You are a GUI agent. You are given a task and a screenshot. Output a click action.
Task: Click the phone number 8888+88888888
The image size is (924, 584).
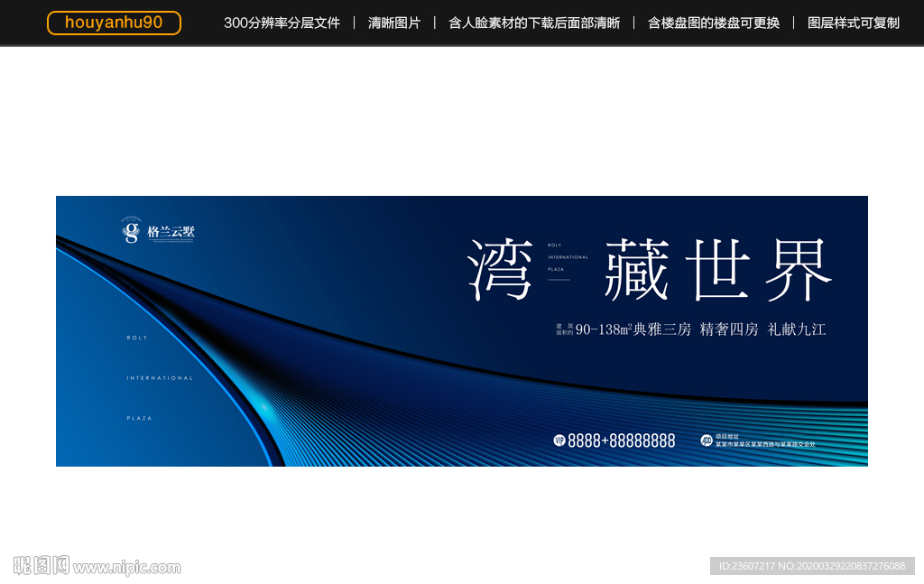click(621, 440)
